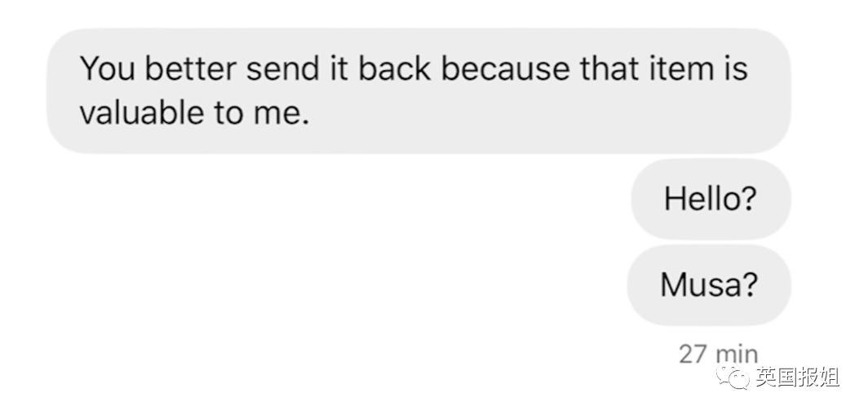Select the 'Hello?' message bubble
This screenshot has height=415, width=868.
pos(711,199)
